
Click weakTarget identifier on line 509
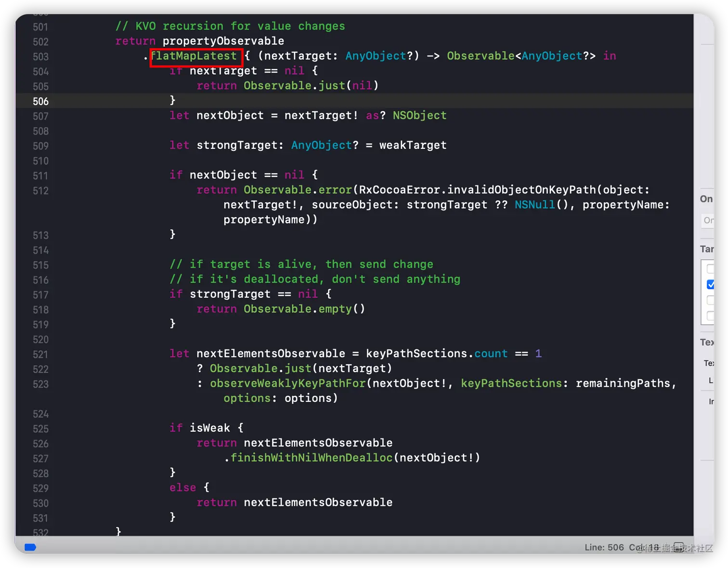[413, 145]
